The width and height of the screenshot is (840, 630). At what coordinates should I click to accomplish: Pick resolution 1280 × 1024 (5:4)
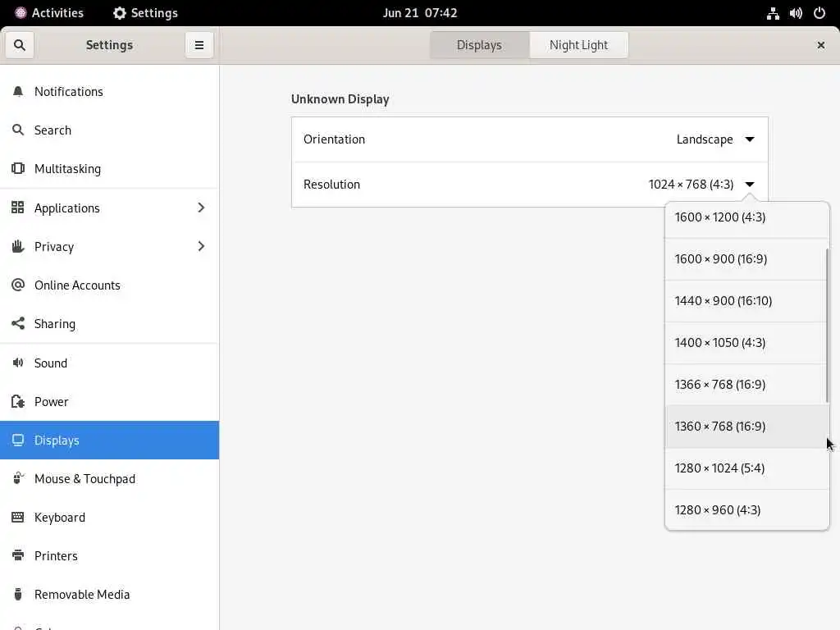click(x=746, y=468)
